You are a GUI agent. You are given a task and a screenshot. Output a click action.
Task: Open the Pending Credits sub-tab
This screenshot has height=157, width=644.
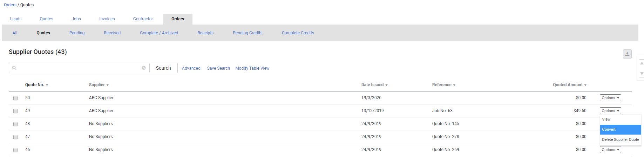(x=248, y=33)
